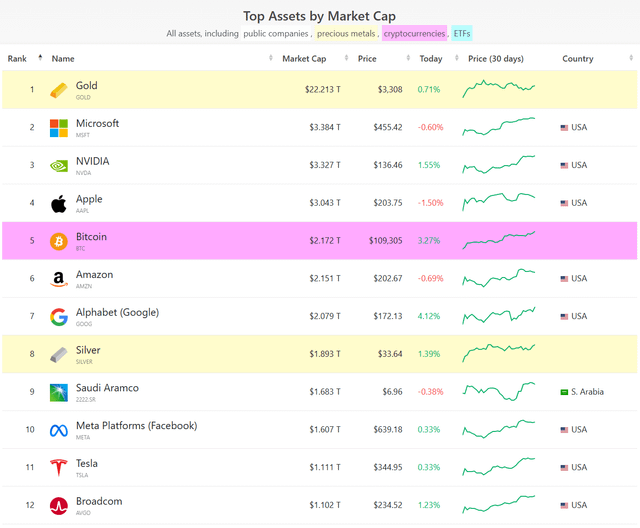Viewport: 640px width, 528px height.
Task: Open Meta Platforms (Facebook) link
Action: [136, 426]
